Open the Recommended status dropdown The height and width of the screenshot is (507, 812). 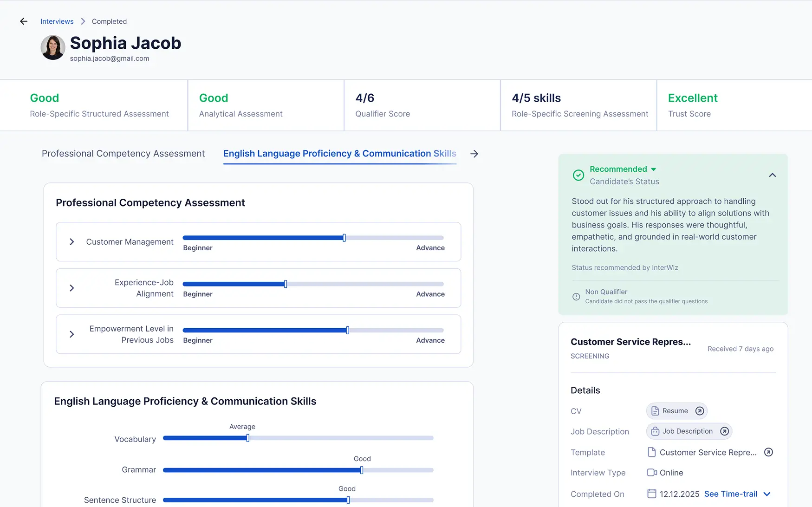tap(653, 169)
